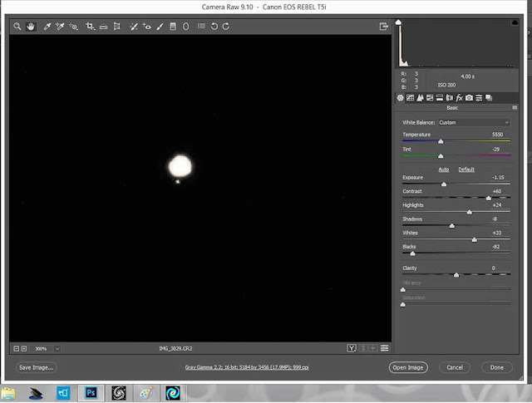
Task: Click the Blacks slider handle
Action: [412, 253]
